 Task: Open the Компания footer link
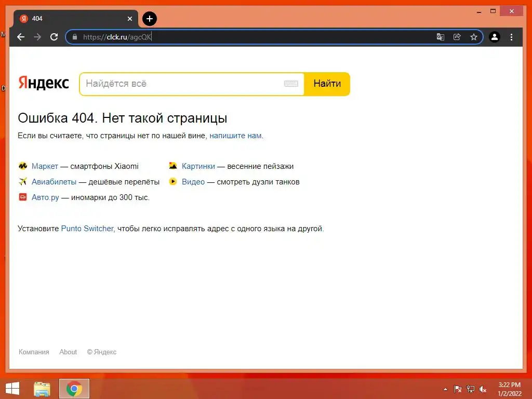(x=34, y=352)
